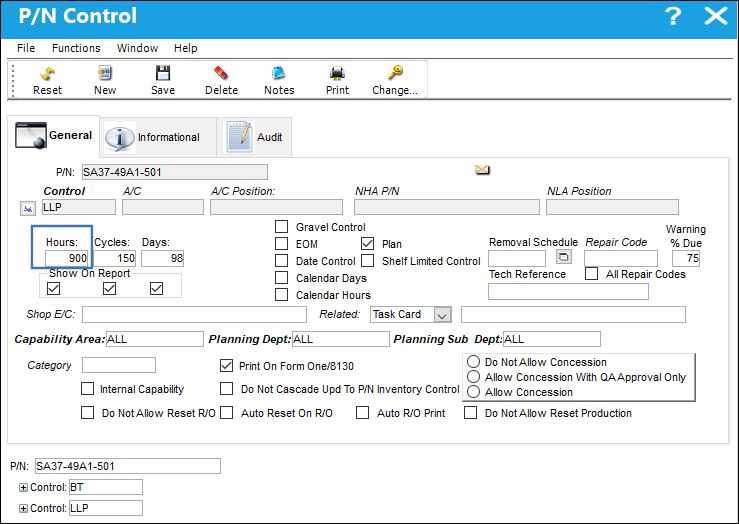Open the File menu
This screenshot has width=739, height=524.
point(26,48)
